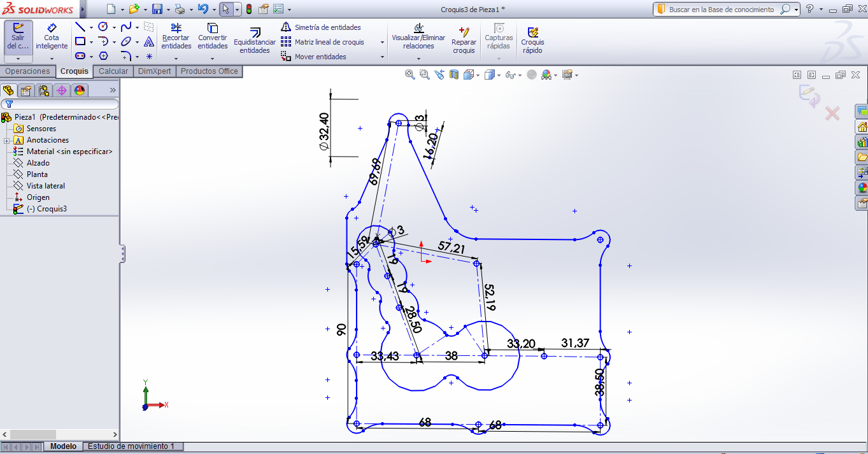Select the Line sketch tool
Screen dimensions: 868x454
(x=80, y=27)
